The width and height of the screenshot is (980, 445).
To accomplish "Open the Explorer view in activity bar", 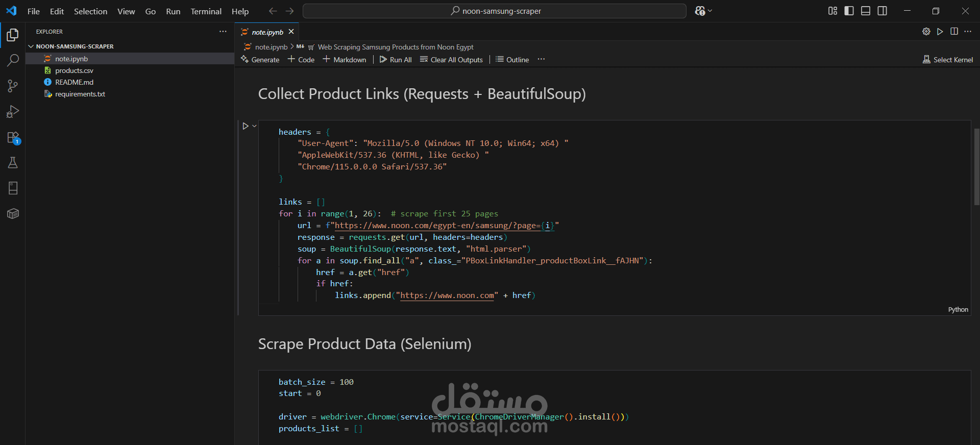I will click(13, 35).
